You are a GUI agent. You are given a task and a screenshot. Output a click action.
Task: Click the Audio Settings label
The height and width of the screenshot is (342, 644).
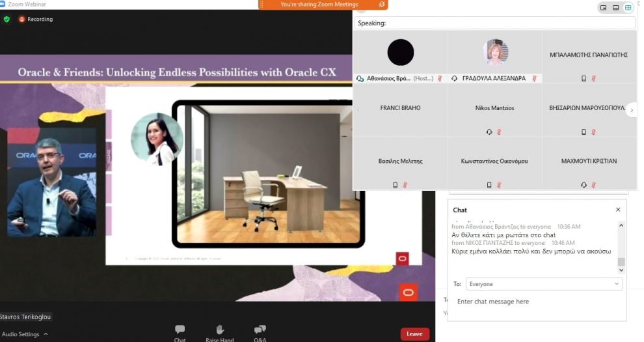point(20,334)
